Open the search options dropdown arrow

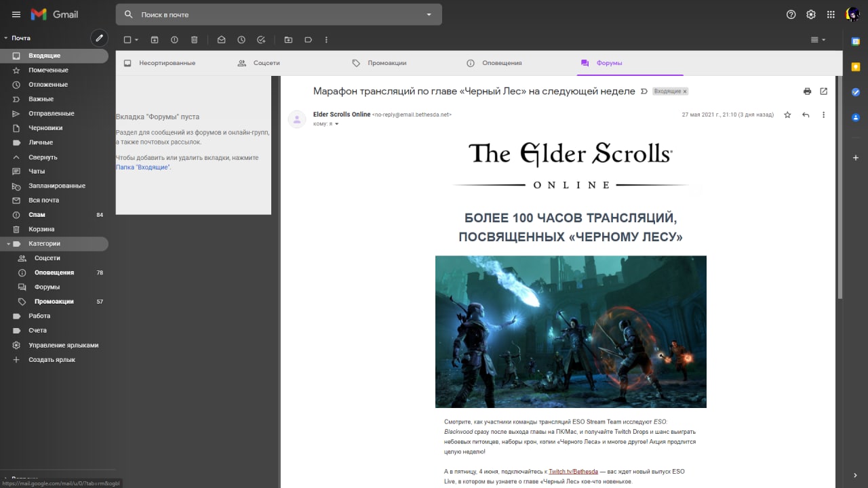(429, 14)
